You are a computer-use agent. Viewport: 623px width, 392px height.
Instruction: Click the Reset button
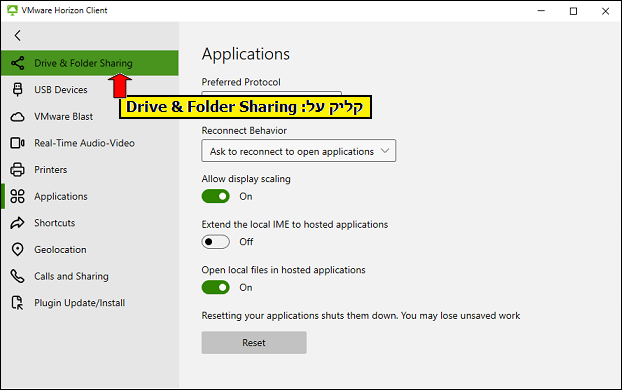[x=254, y=342]
